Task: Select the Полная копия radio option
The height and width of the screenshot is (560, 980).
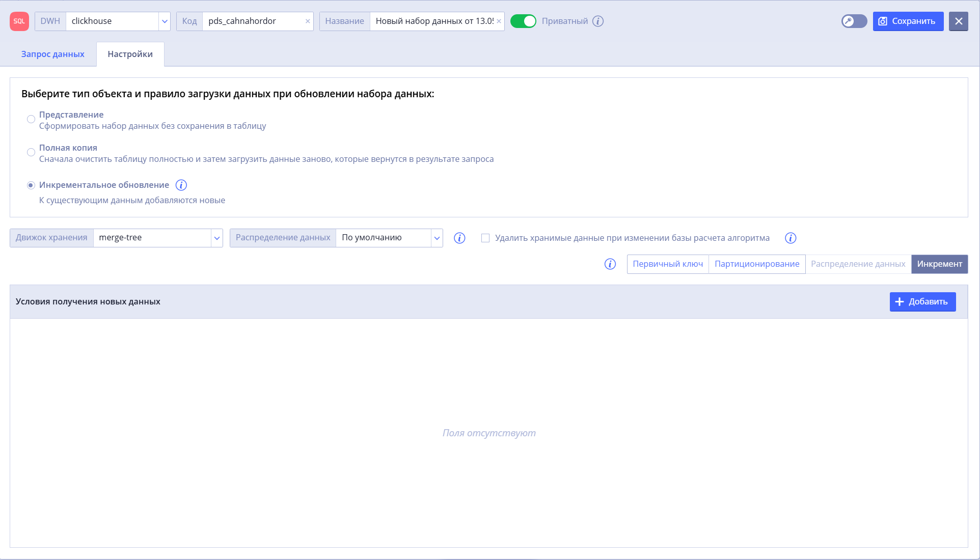Action: click(31, 152)
